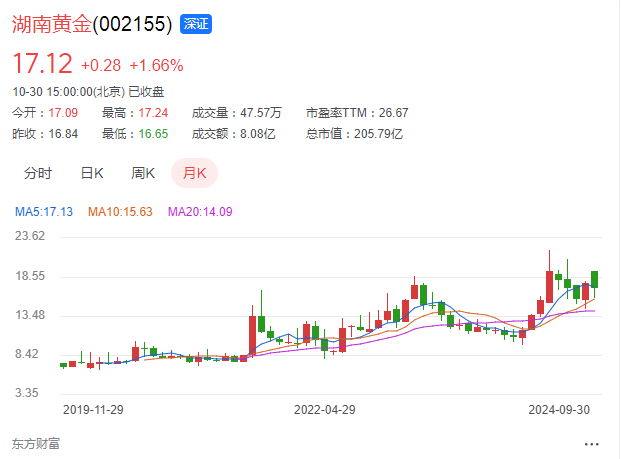This screenshot has height=459, width=621.
Task: Switch to the 周K chart tab
Action: (x=143, y=173)
